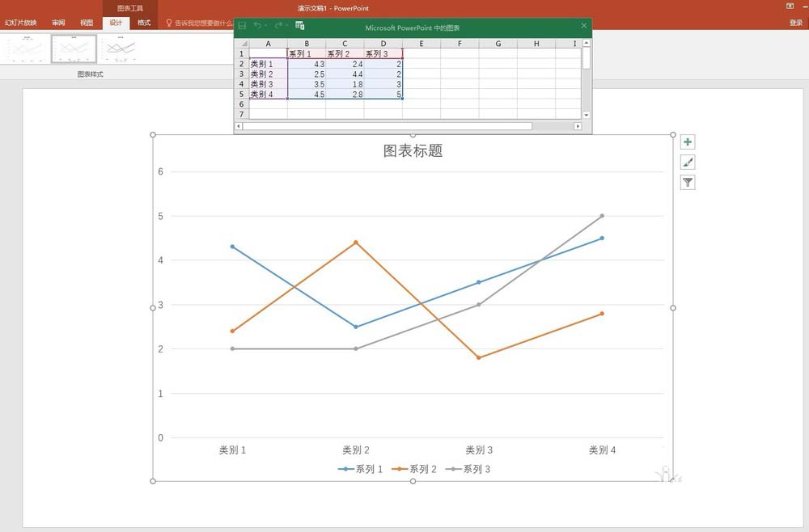Click 类别 4 axis label

pyautogui.click(x=602, y=450)
